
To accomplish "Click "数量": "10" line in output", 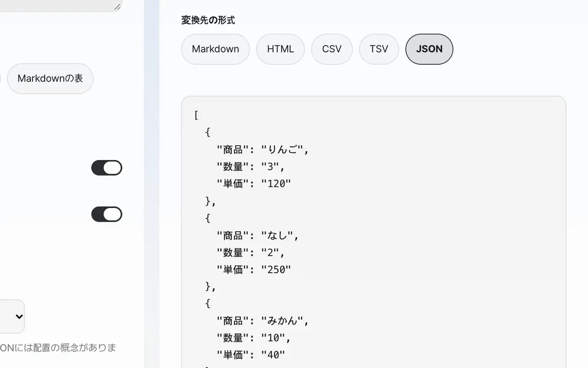I will pos(254,339).
